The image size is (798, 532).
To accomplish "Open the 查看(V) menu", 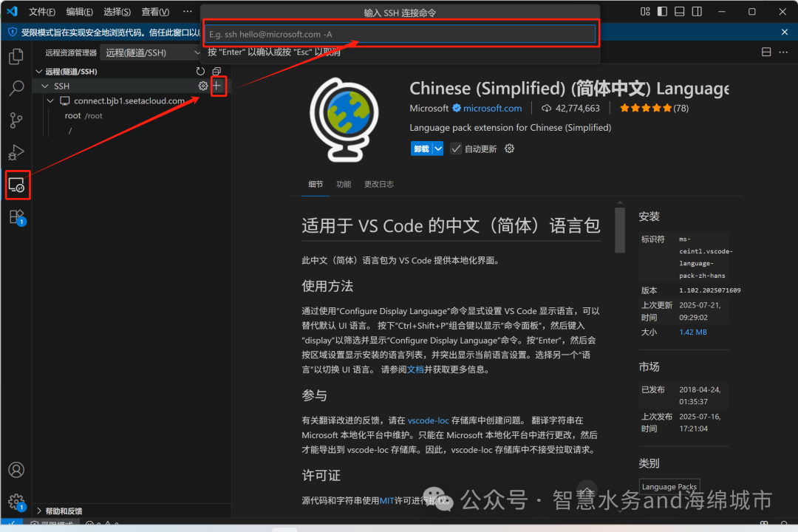I will 155,11.
